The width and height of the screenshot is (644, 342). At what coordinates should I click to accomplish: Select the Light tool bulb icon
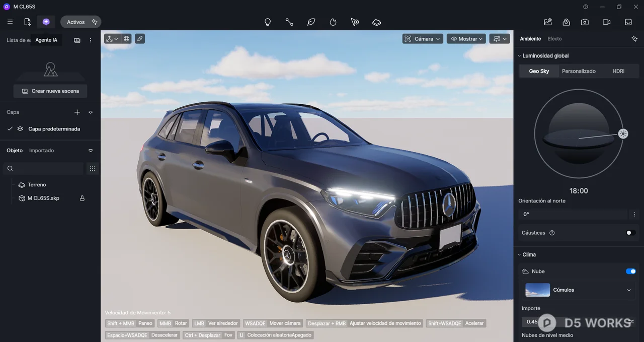point(268,22)
